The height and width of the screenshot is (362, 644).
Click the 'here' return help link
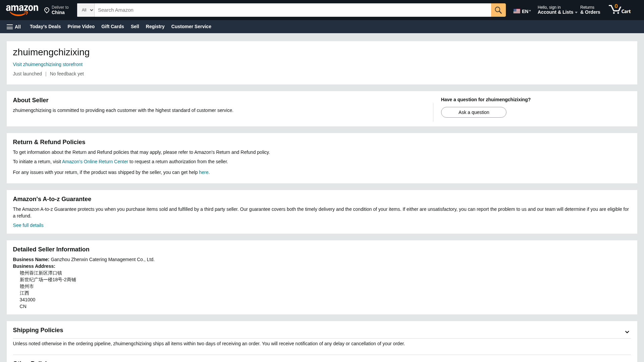[x=204, y=172]
